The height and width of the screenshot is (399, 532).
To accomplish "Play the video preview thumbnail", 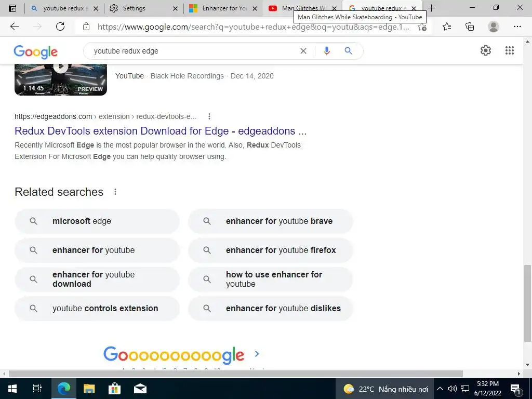I will 61,79.
